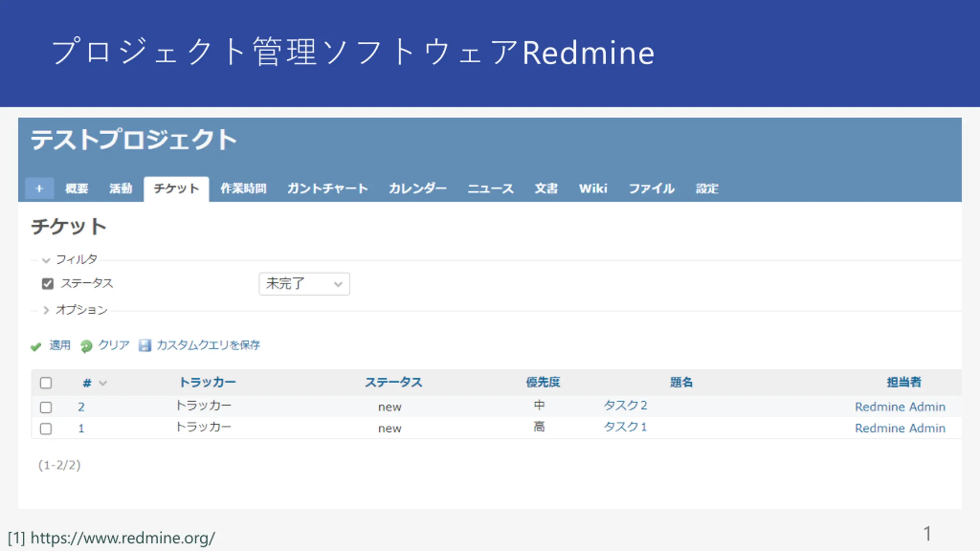
Task: Sort by 担当者 column header
Action: 904,382
